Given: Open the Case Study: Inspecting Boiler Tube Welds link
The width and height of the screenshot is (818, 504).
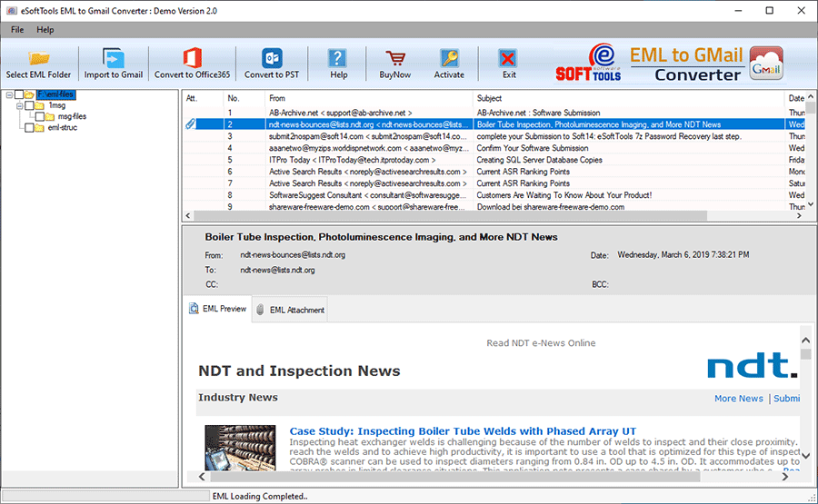Looking at the screenshot, I should pos(463,431).
